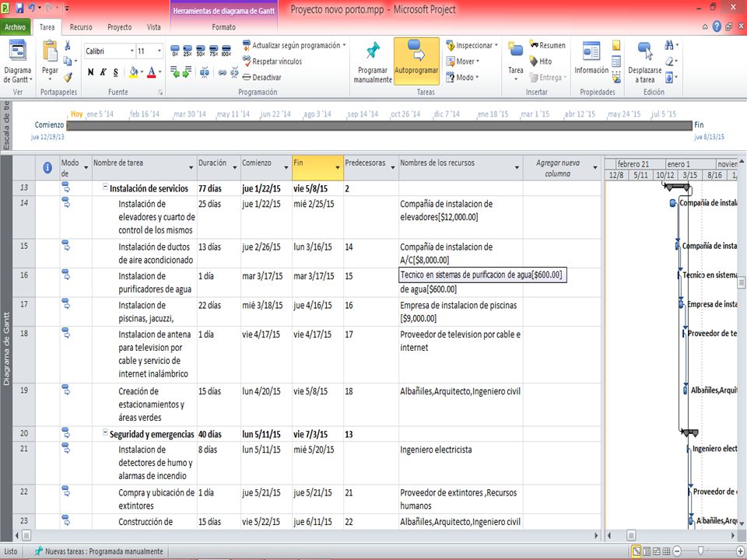Open the Nombre de tarea column dropdown
Image resolution: width=747 pixels, height=560 pixels.
[191, 168]
